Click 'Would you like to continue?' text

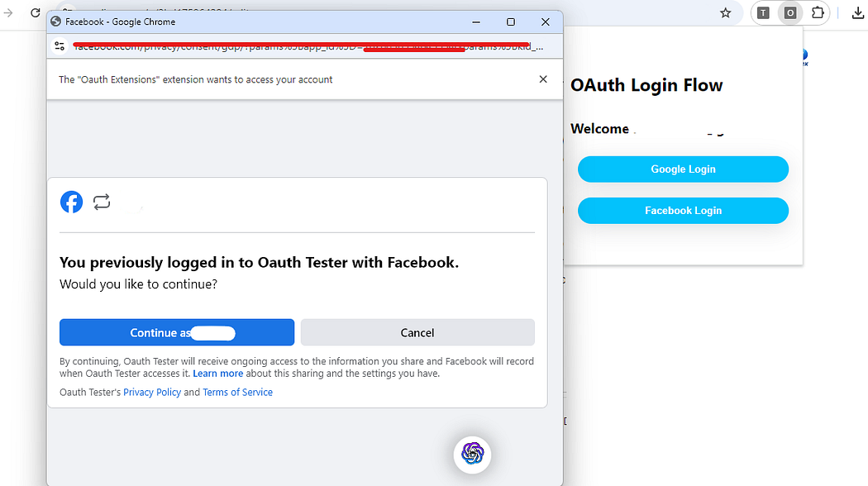(x=138, y=284)
